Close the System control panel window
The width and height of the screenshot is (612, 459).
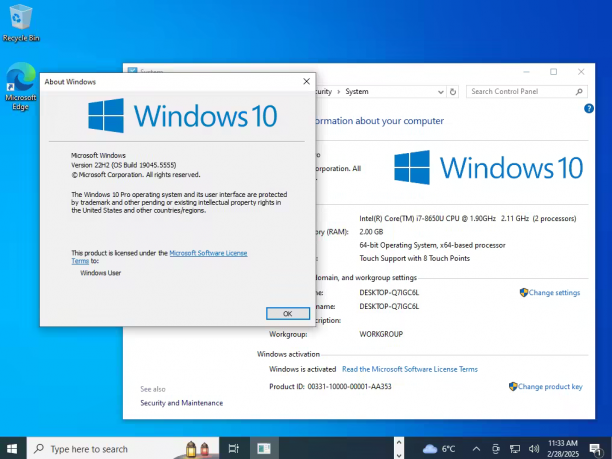pos(581,72)
